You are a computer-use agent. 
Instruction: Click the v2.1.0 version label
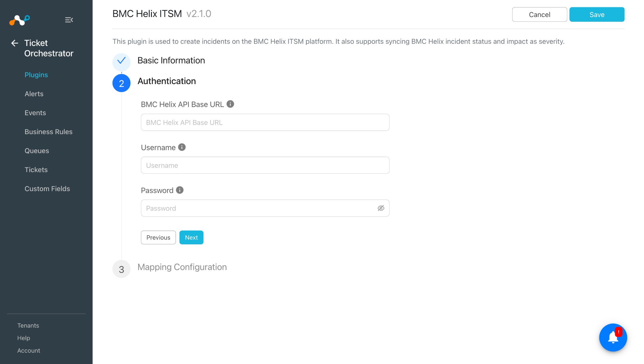199,14
